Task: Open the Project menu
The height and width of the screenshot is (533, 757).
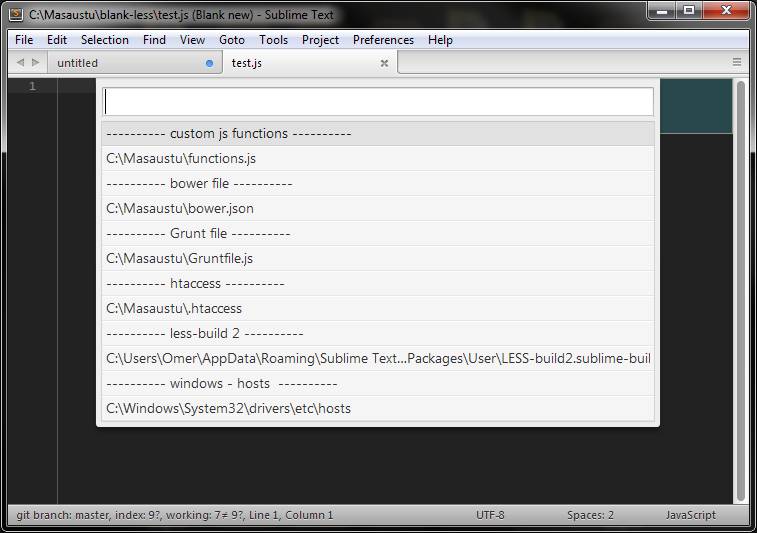Action: 320,40
